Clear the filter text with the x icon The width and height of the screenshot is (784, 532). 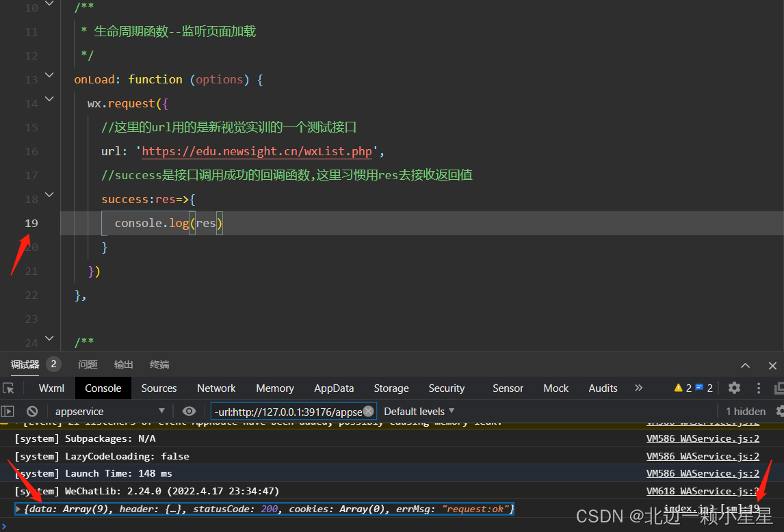[369, 412]
